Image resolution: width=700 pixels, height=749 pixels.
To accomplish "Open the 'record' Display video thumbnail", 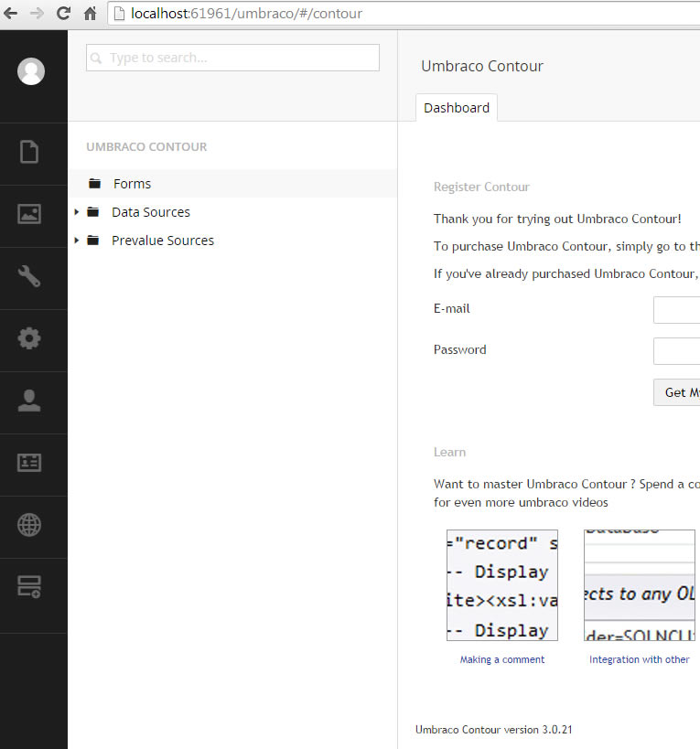I will 502,585.
